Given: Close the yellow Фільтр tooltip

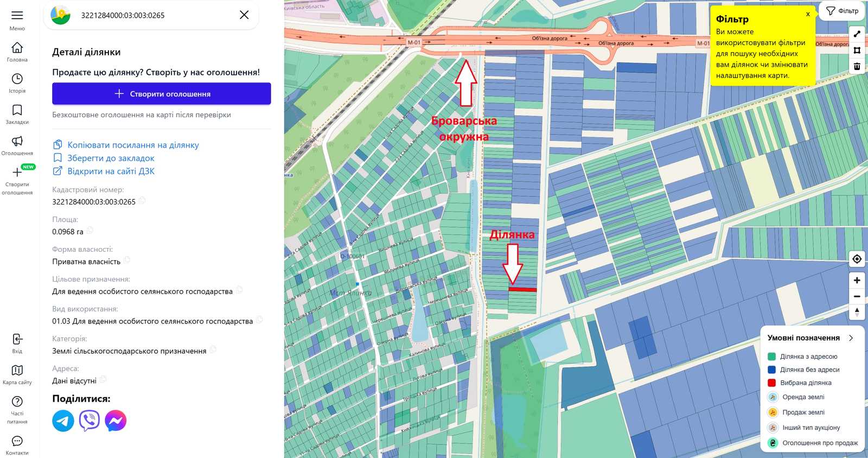Looking at the screenshot, I should click(808, 14).
